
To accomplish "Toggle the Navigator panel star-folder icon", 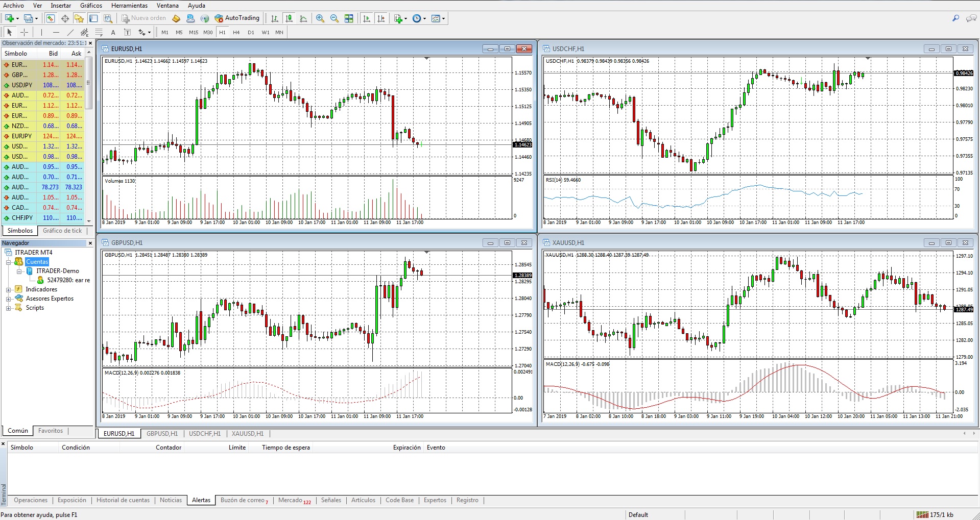I will coord(79,18).
